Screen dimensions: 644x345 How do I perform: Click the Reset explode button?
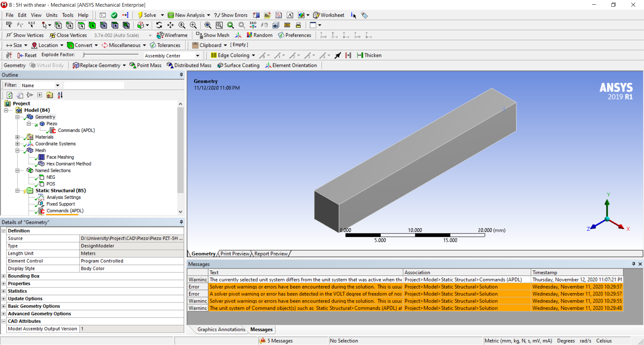click(x=27, y=55)
